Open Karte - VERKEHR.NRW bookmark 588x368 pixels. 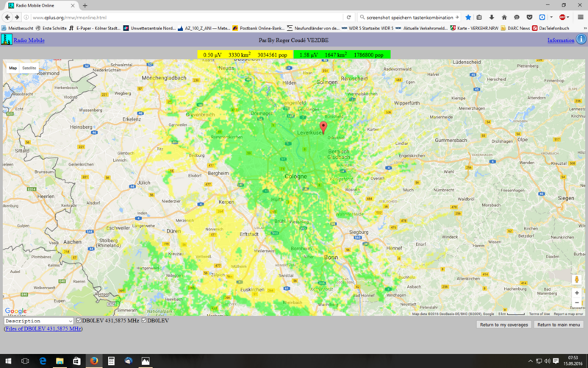click(476, 28)
